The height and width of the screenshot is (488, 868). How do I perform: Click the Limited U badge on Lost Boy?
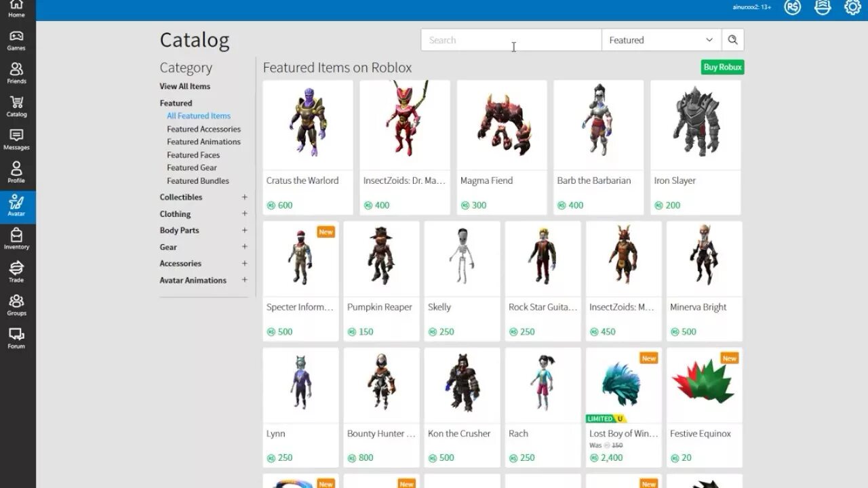click(x=606, y=419)
